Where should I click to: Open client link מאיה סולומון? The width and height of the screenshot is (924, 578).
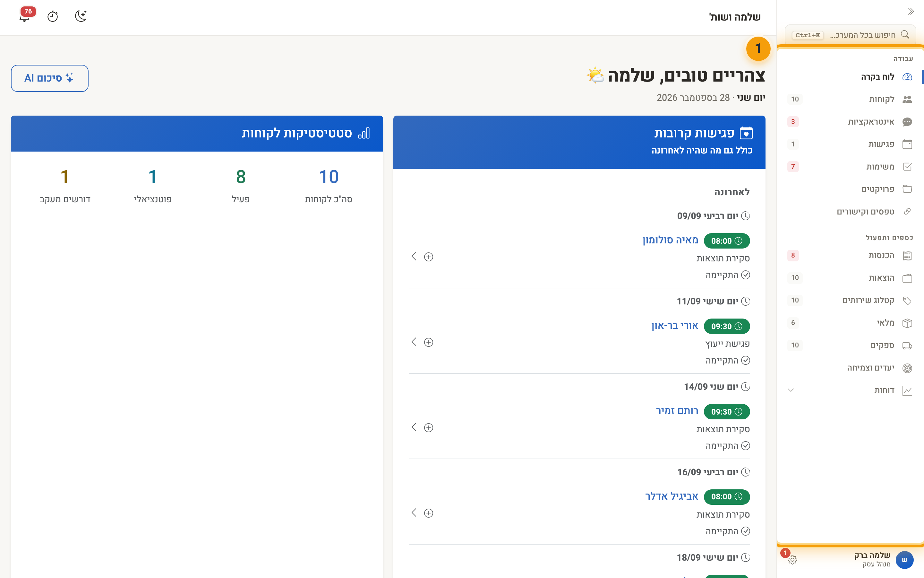pos(670,240)
